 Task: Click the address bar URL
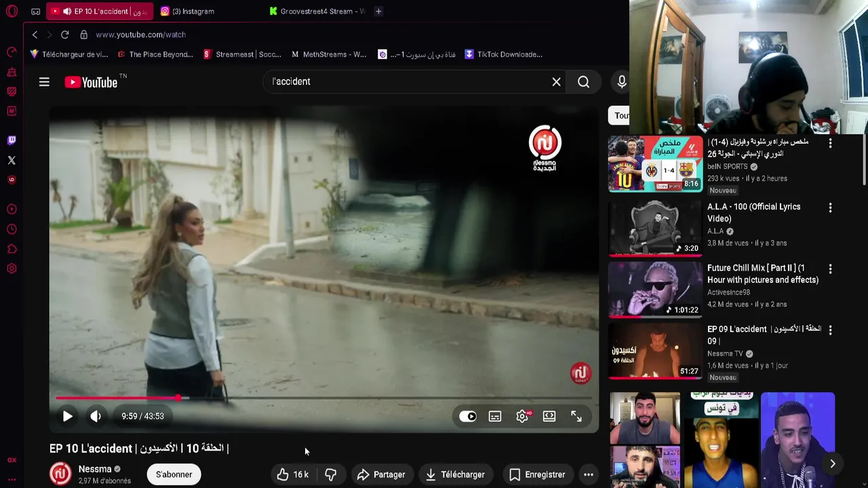tap(140, 35)
